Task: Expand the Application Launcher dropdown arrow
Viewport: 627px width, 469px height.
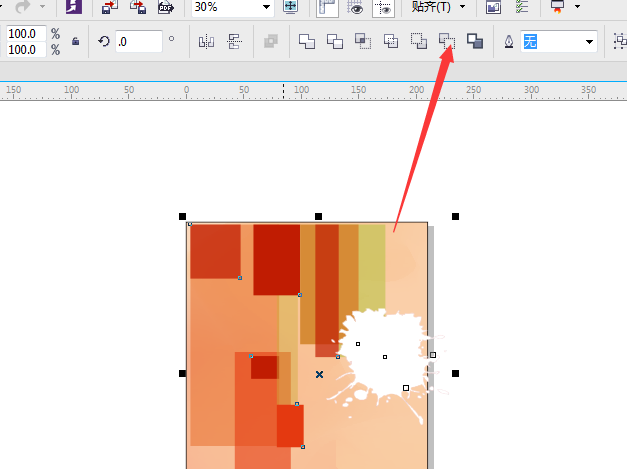Action: click(577, 6)
